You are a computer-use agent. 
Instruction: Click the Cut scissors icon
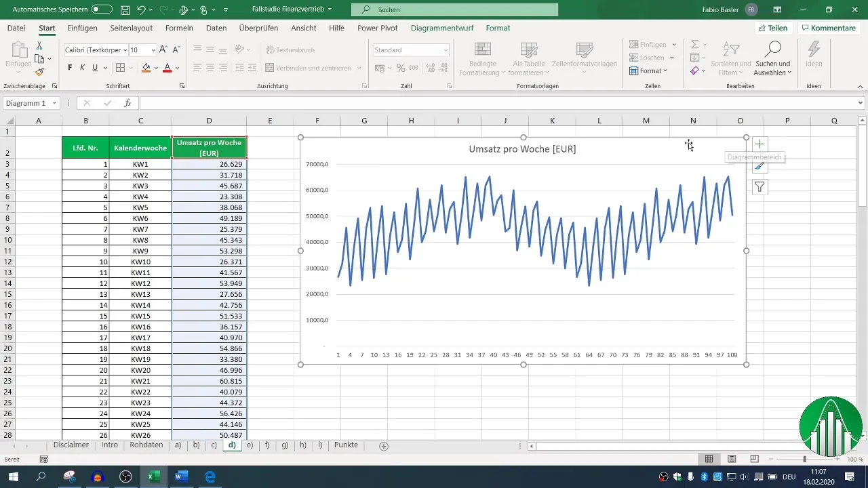click(39, 45)
